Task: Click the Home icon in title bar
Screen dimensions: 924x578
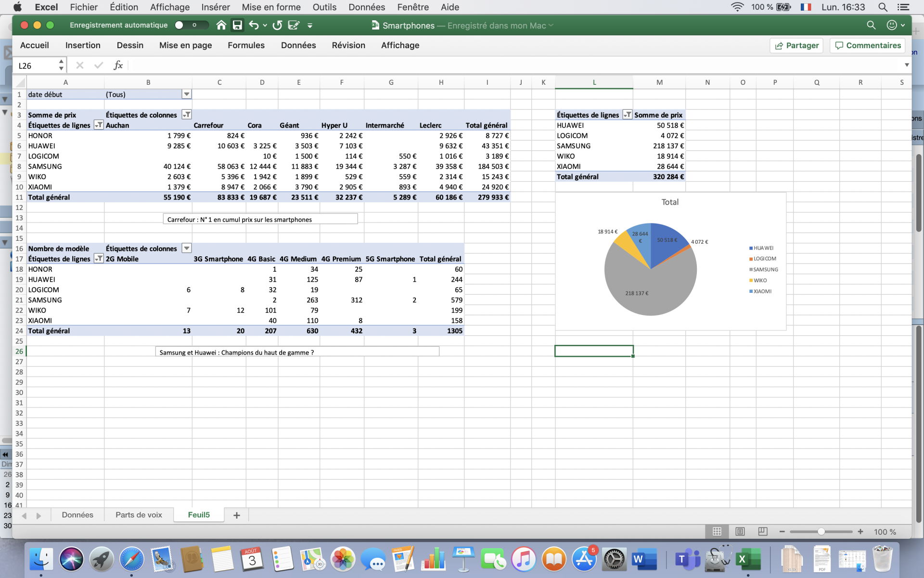Action: 221,25
